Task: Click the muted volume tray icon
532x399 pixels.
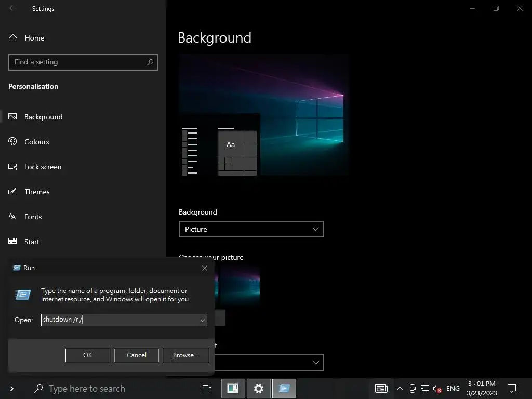Action: [437, 389]
